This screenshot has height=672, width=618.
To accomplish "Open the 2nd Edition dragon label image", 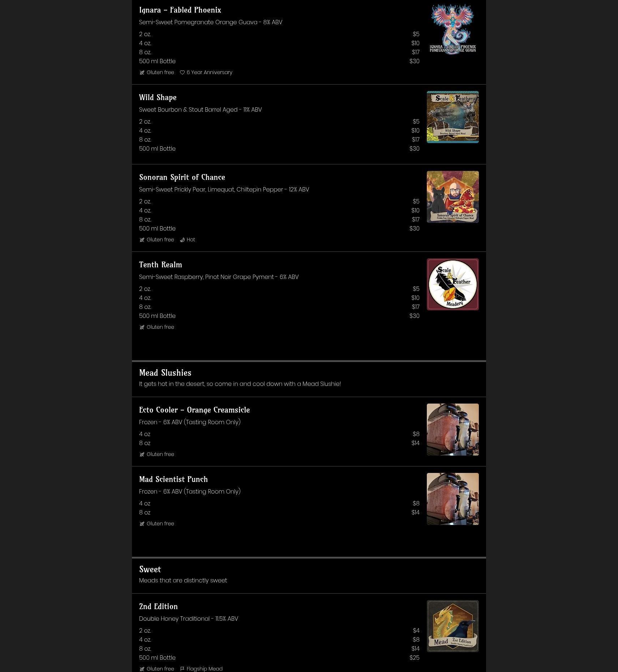I will coord(452,626).
